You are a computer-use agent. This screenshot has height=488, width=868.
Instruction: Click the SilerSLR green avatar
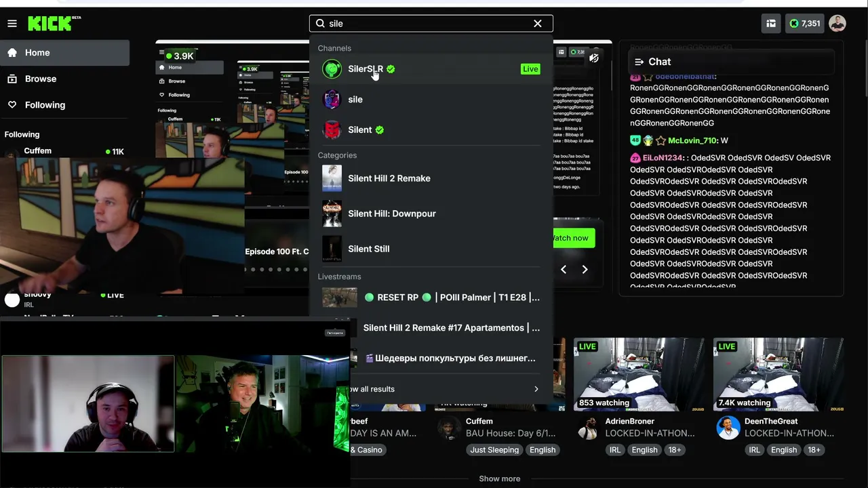point(332,69)
